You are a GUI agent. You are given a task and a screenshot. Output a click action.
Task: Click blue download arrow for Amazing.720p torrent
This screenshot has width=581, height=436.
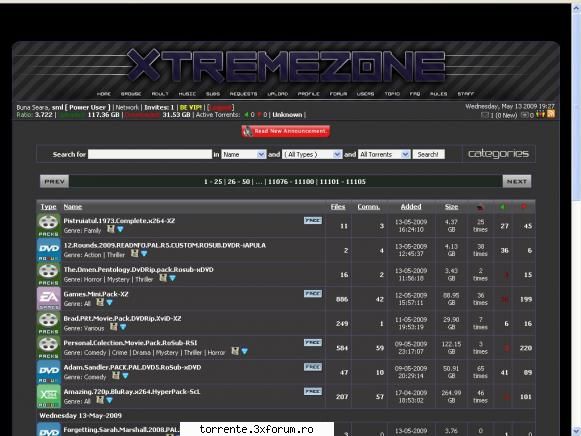[x=109, y=400]
